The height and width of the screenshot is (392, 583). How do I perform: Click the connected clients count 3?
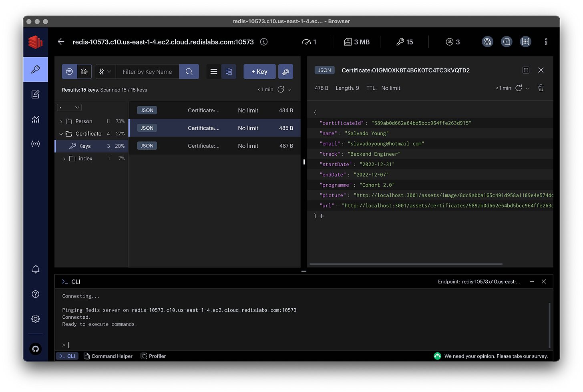[x=453, y=42]
